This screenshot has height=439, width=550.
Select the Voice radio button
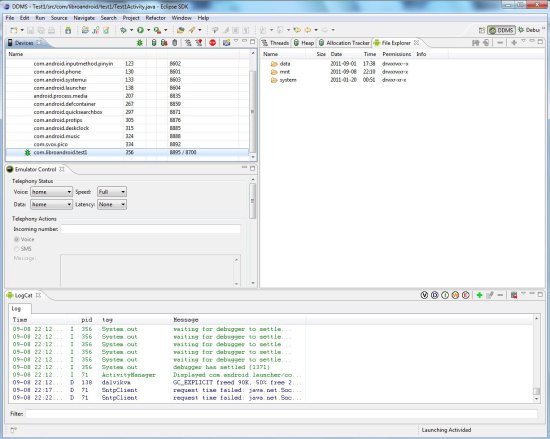[x=16, y=239]
